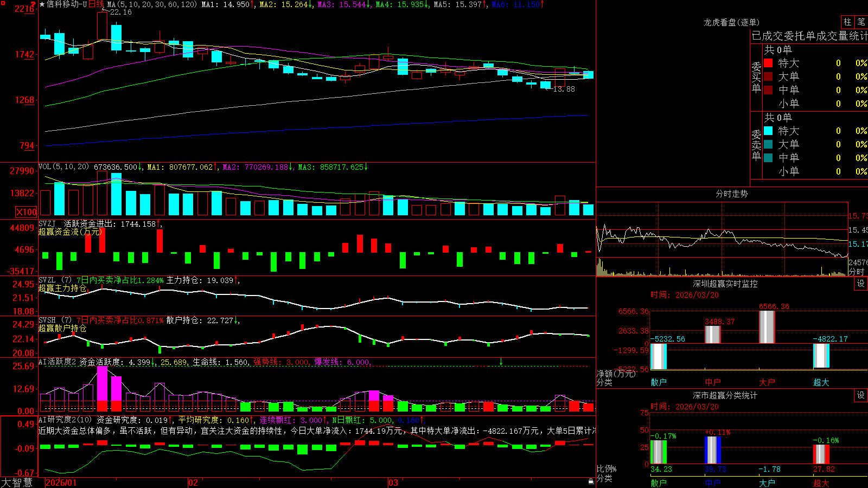Click the 13.88 low price marker
868x488 pixels.
pyautogui.click(x=564, y=89)
